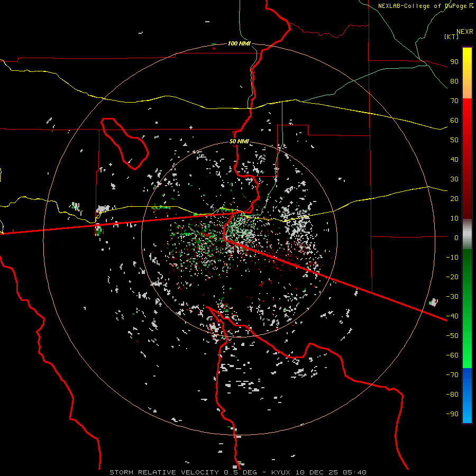Click the blue bottom band of color scale
This screenshot has width=476, height=476.
[467, 396]
